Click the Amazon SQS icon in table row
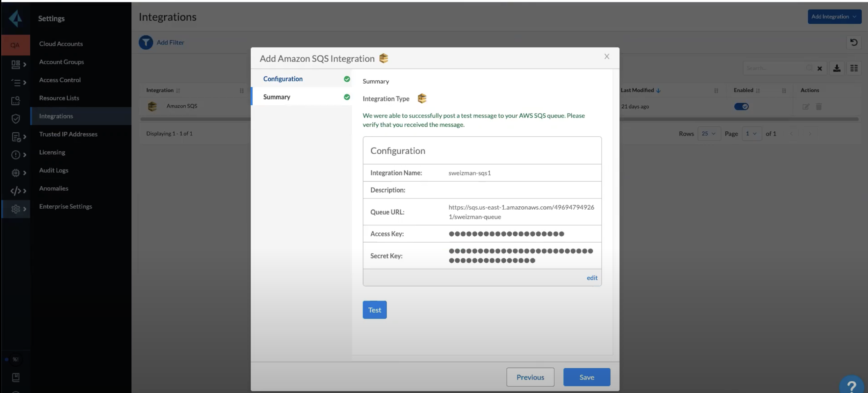The width and height of the screenshot is (868, 393). tap(152, 106)
